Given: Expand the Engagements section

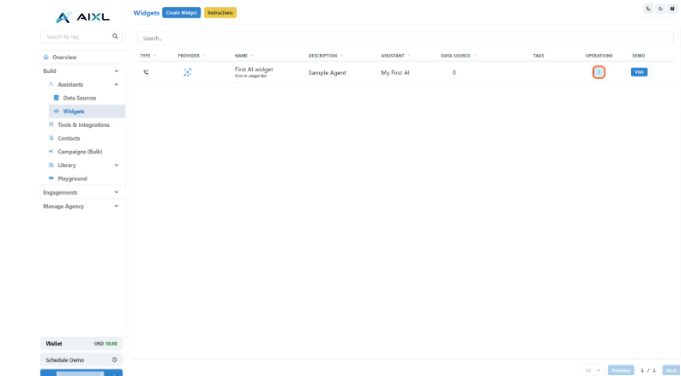Looking at the screenshot, I should click(81, 192).
